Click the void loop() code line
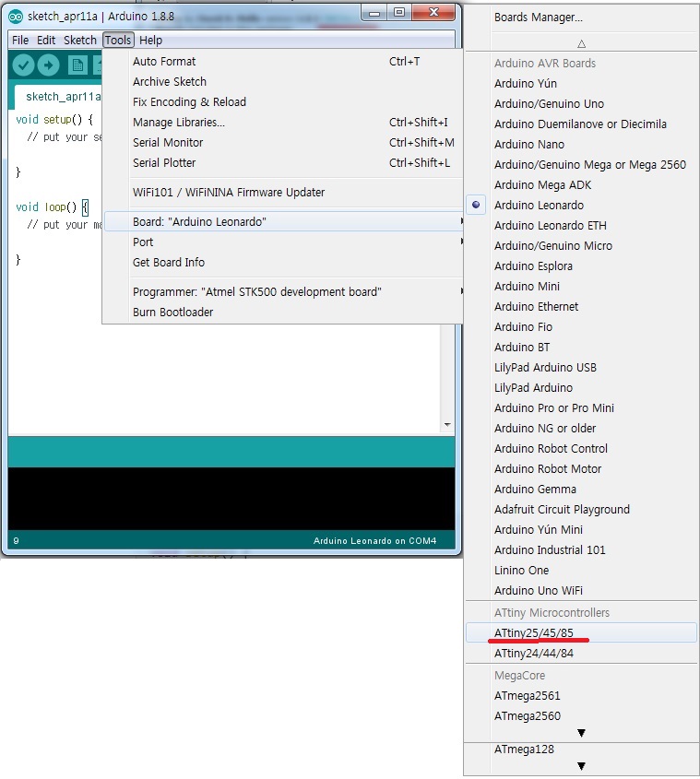This screenshot has width=700, height=779. [x=53, y=207]
